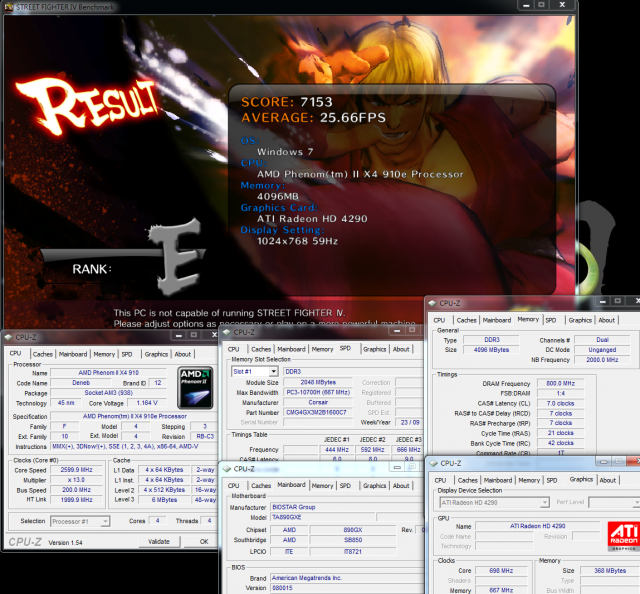This screenshot has height=594, width=640.
Task: Open the Perf Level dropdown in the Graphics window
Action: (x=636, y=502)
